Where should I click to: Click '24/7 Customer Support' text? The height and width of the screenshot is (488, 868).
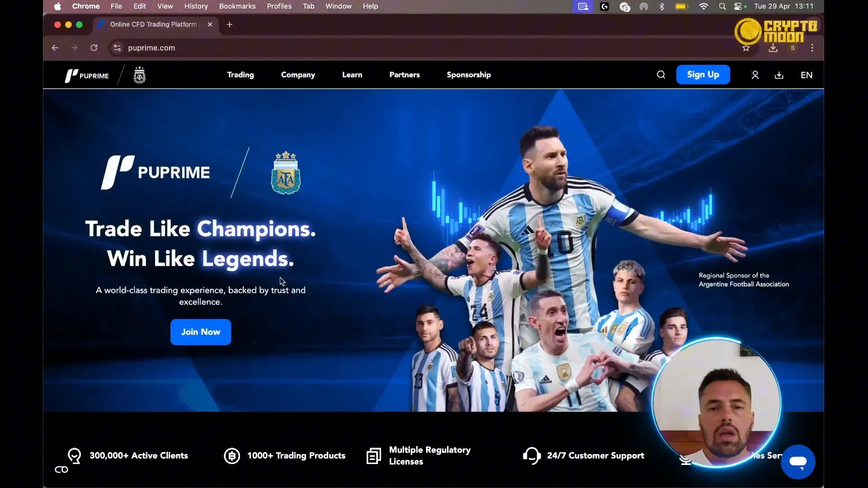595,455
